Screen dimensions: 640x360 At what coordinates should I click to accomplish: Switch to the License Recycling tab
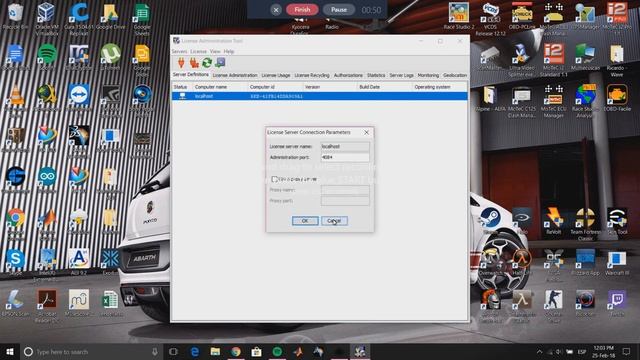312,76
